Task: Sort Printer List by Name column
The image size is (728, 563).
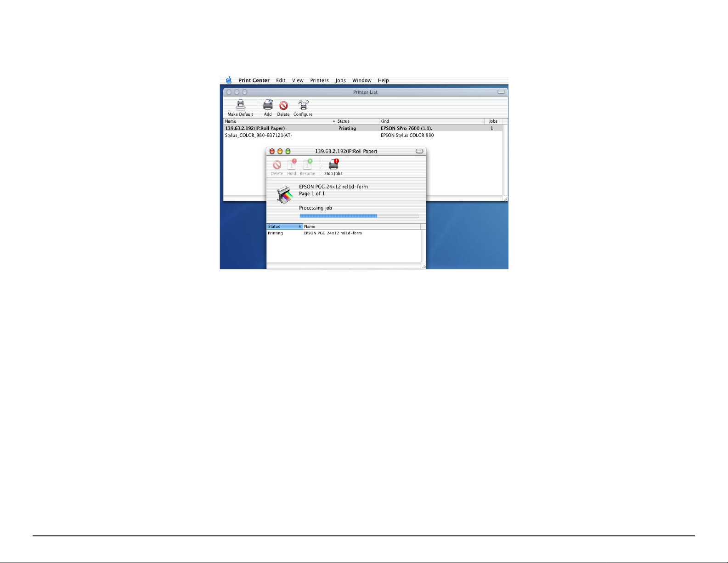Action: pyautogui.click(x=280, y=121)
